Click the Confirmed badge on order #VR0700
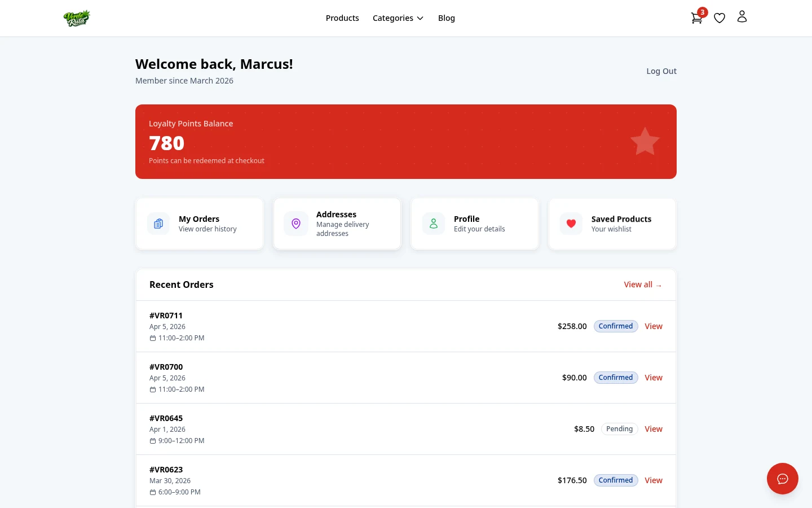The image size is (812, 508). coord(616,377)
